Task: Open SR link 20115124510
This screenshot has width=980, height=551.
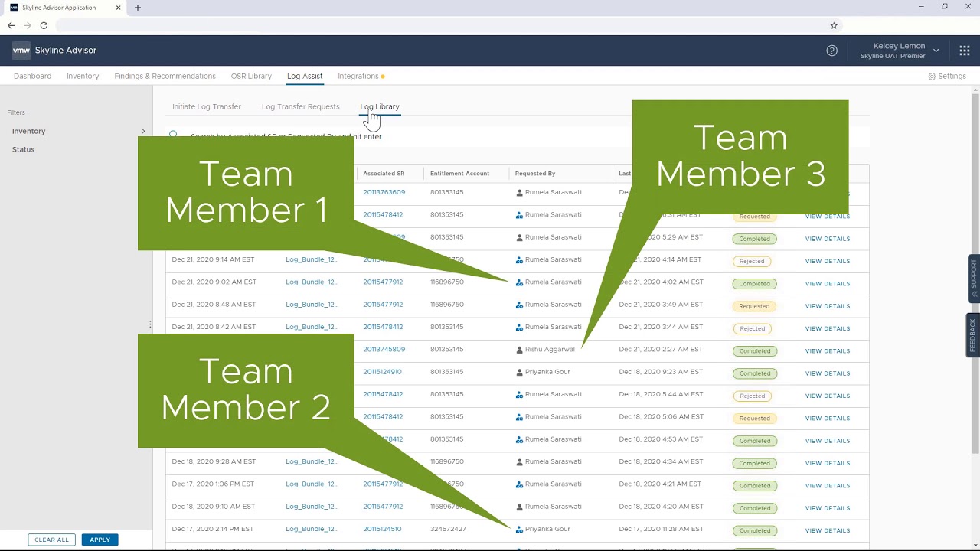Action: (382, 530)
